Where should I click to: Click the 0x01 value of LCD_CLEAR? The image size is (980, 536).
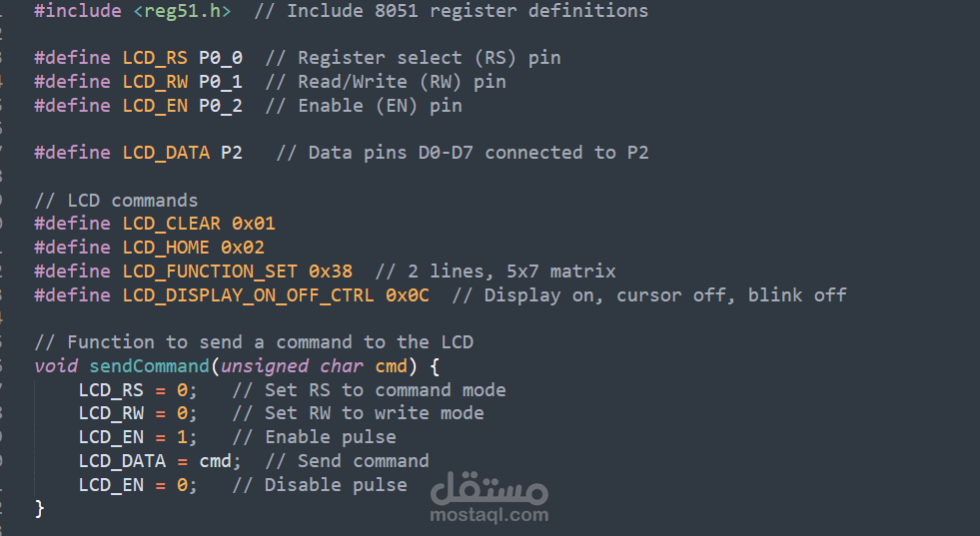tap(253, 224)
